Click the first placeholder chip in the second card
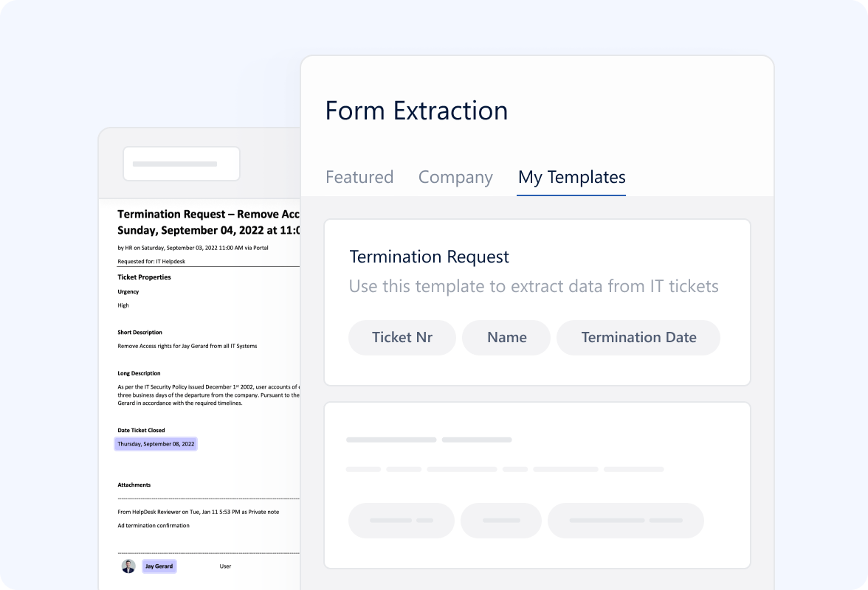 coord(401,521)
